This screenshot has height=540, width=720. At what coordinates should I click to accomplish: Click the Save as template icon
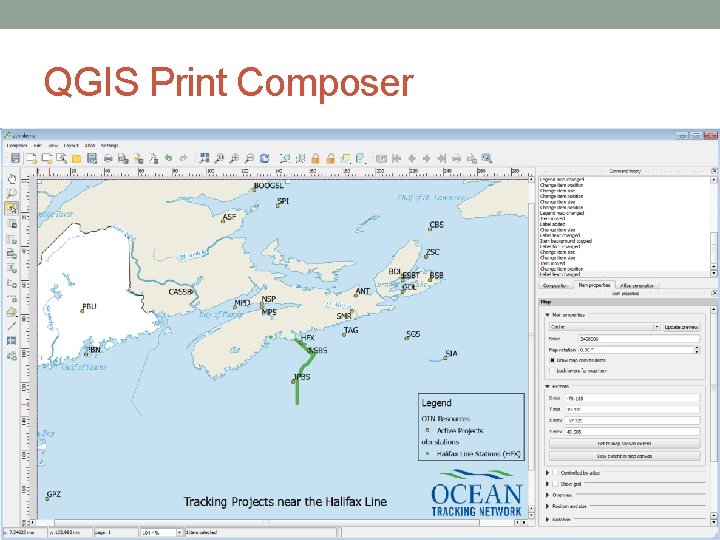coord(92,158)
